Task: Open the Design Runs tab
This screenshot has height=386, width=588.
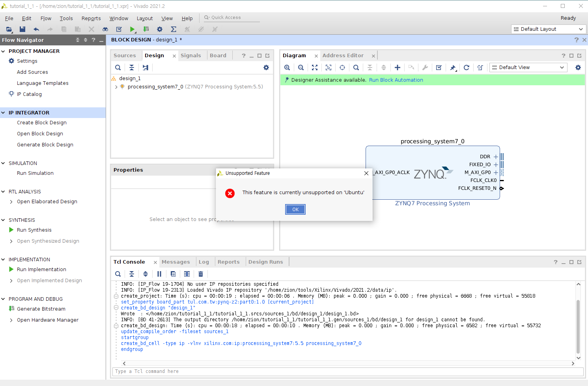Action: point(266,262)
